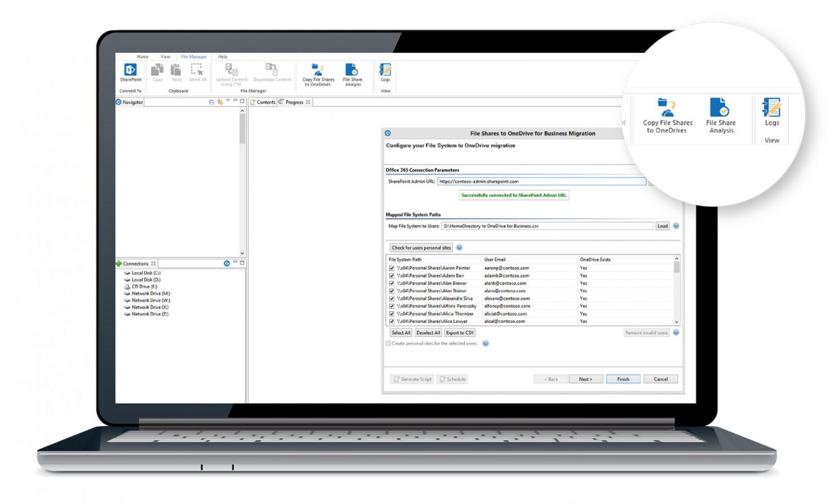Uncheck the Alicia Thomber share row
The image size is (828, 504).
pos(392,314)
